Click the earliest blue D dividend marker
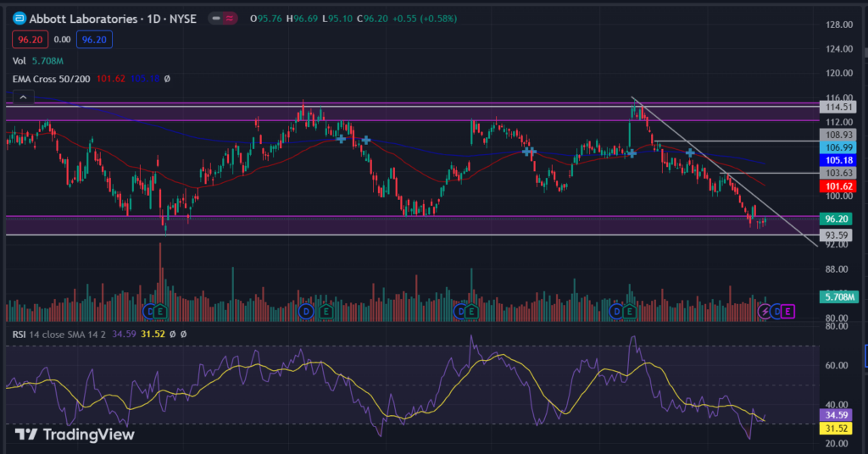 [x=149, y=312]
